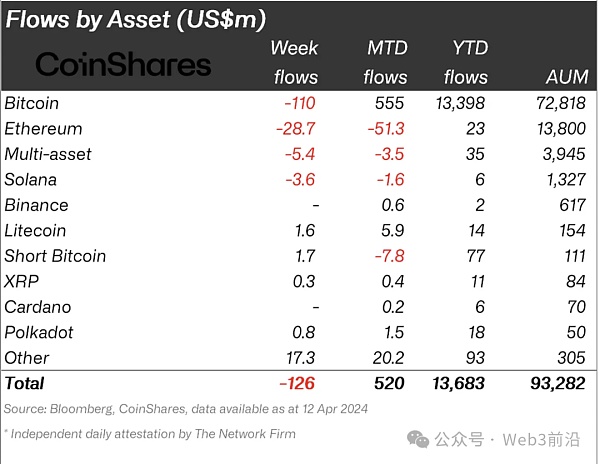This screenshot has height=464, width=600.
Task: Click the Multi-asset row label
Action: [47, 154]
